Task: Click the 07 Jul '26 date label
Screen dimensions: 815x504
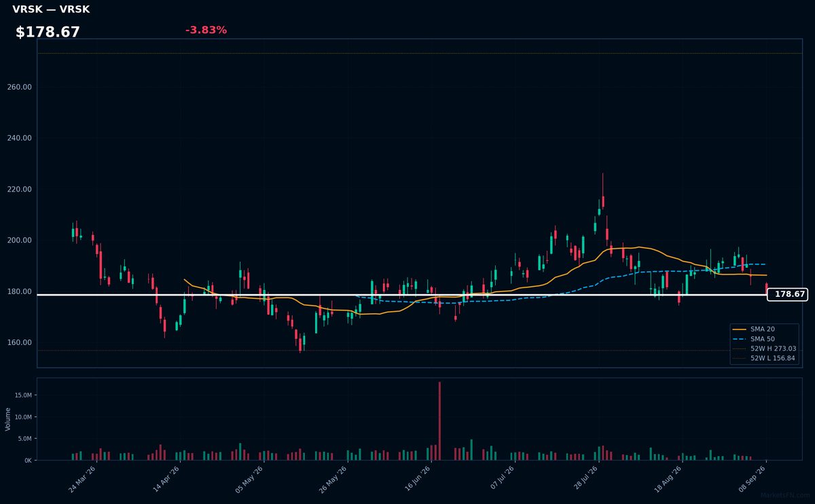Action: click(501, 480)
